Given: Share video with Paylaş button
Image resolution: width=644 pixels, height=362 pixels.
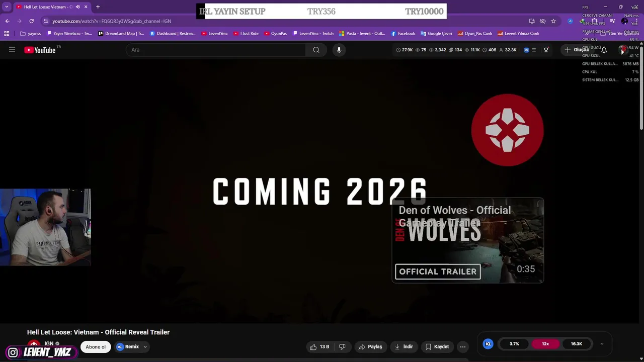Looking at the screenshot, I should click(x=370, y=346).
